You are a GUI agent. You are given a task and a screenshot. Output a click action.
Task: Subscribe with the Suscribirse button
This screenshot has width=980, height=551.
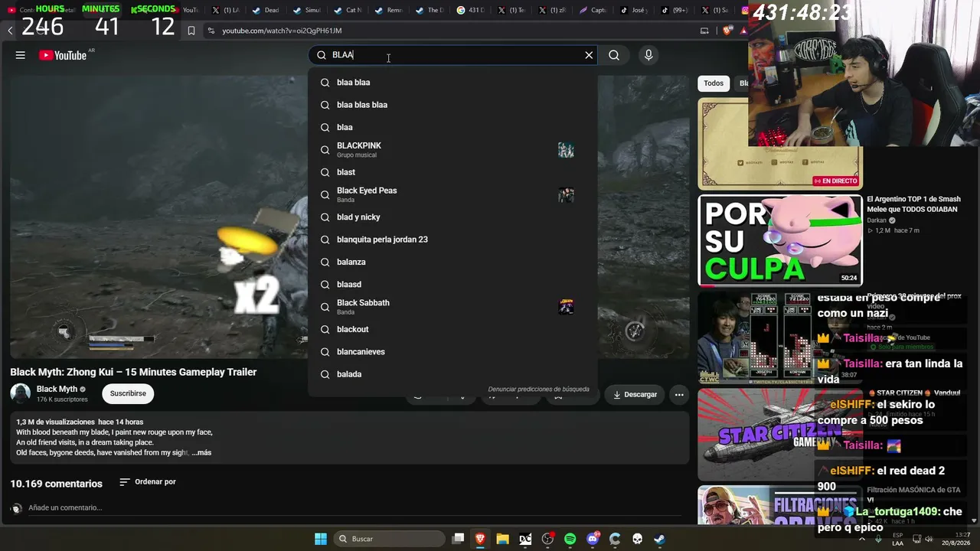coord(128,393)
